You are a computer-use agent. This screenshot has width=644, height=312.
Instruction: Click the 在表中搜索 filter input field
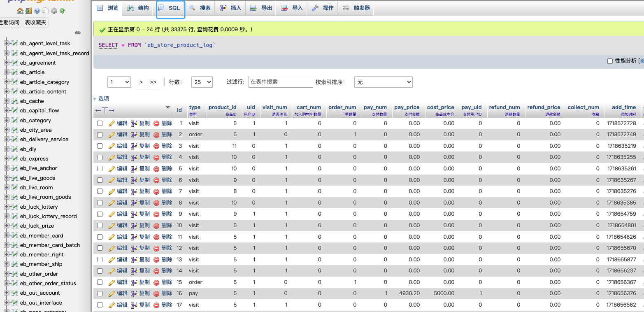point(281,81)
